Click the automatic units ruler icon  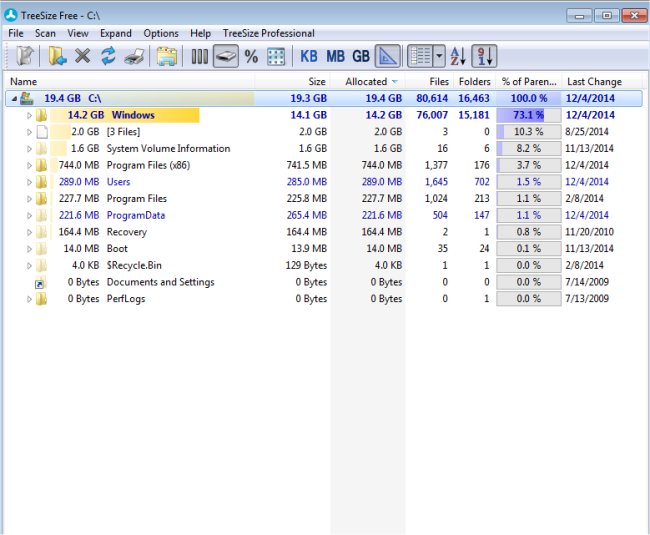389,57
